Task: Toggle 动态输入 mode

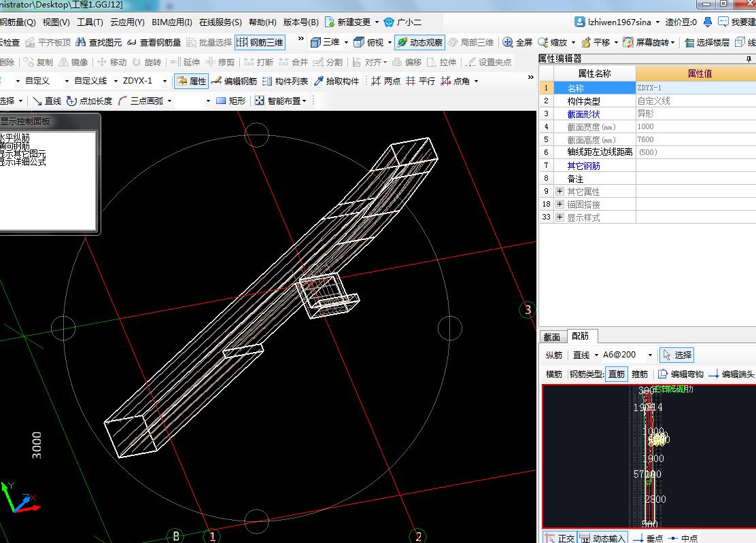Action: (x=602, y=538)
